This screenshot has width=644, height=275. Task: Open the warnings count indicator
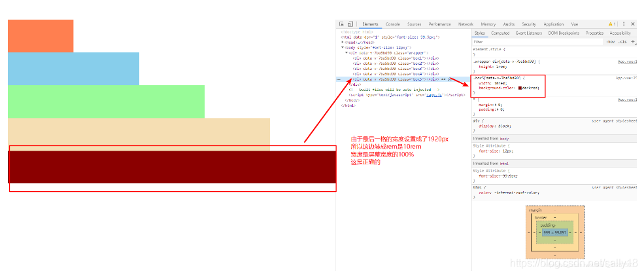tap(612, 24)
